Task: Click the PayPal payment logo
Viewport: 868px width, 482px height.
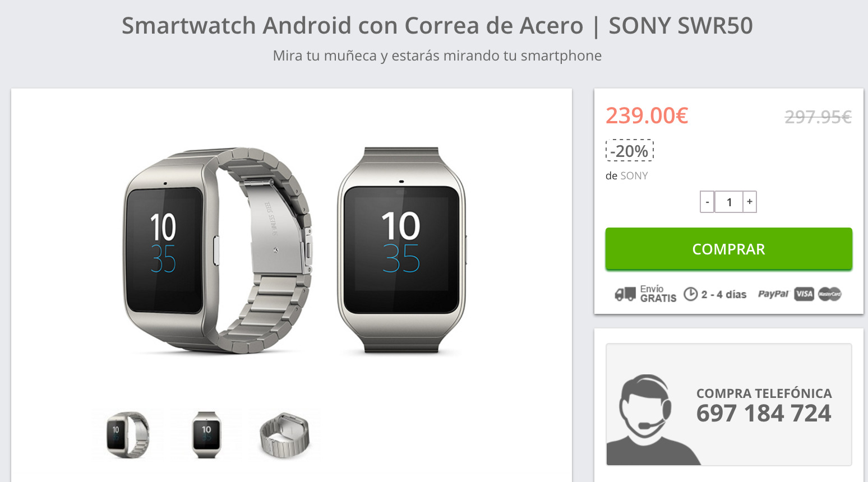Action: pos(773,294)
